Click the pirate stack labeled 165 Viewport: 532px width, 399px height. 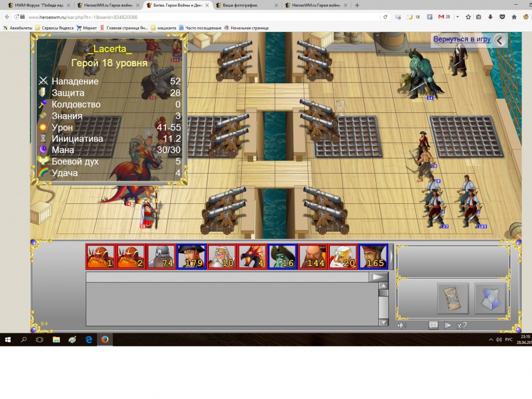[x=472, y=209]
